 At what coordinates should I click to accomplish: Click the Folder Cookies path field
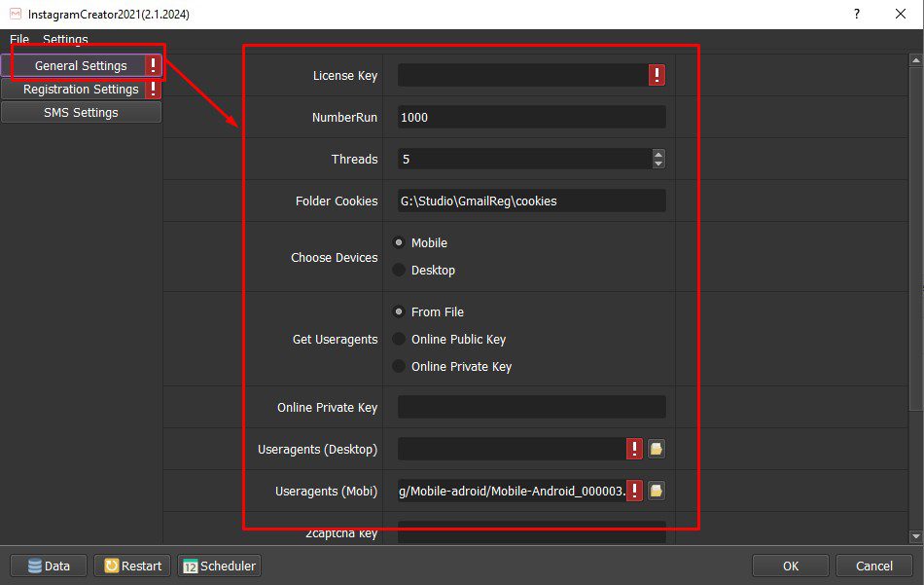[532, 201]
